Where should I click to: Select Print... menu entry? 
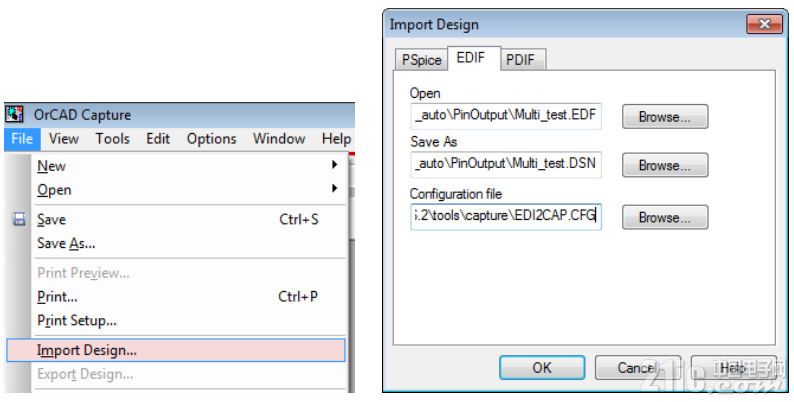190,297
